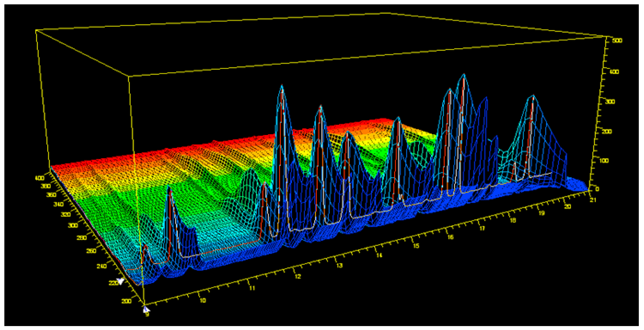Click the 300 label on wavelength axis
644x330 pixels.
[x=73, y=225]
